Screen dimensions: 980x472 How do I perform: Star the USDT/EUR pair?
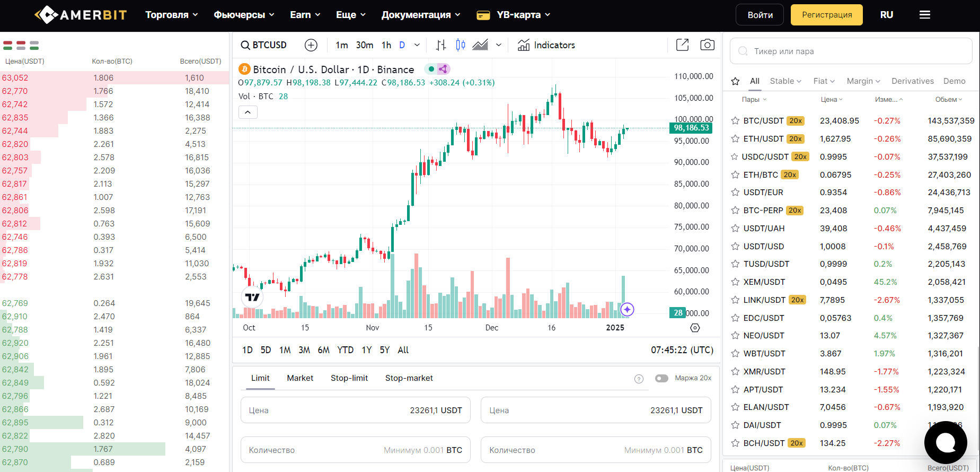pos(735,193)
